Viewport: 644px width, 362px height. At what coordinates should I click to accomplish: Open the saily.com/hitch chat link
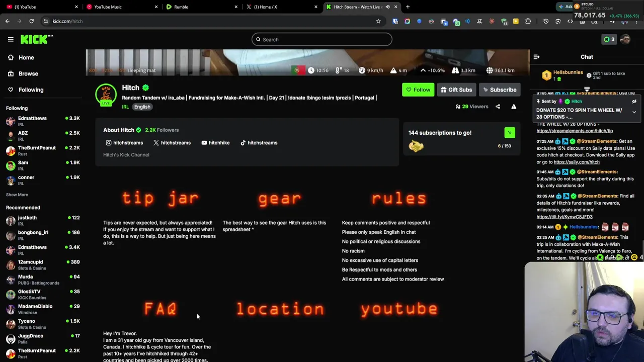coord(577,162)
